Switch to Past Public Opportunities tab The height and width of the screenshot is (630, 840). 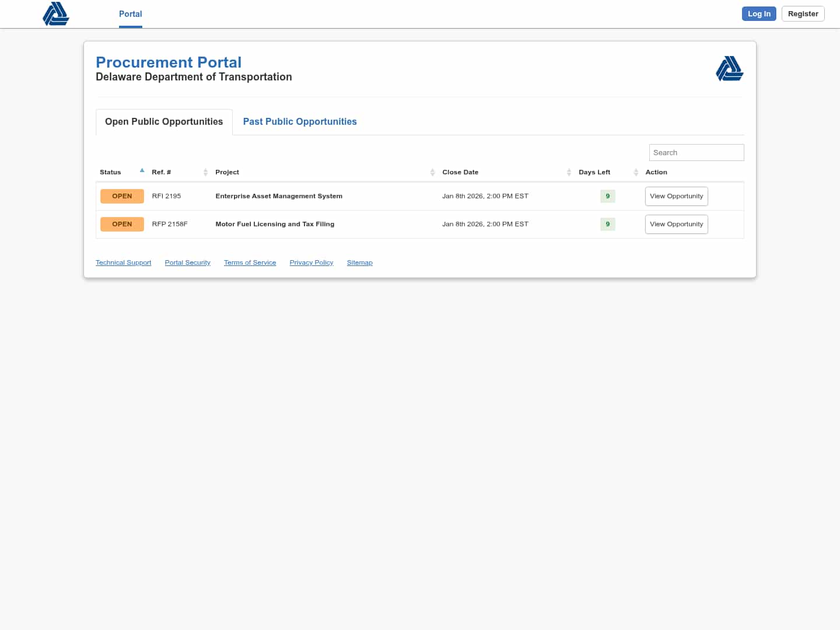click(300, 121)
